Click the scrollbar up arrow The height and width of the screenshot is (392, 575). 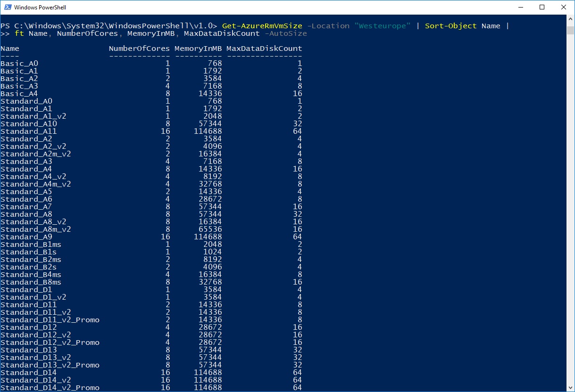[570, 19]
